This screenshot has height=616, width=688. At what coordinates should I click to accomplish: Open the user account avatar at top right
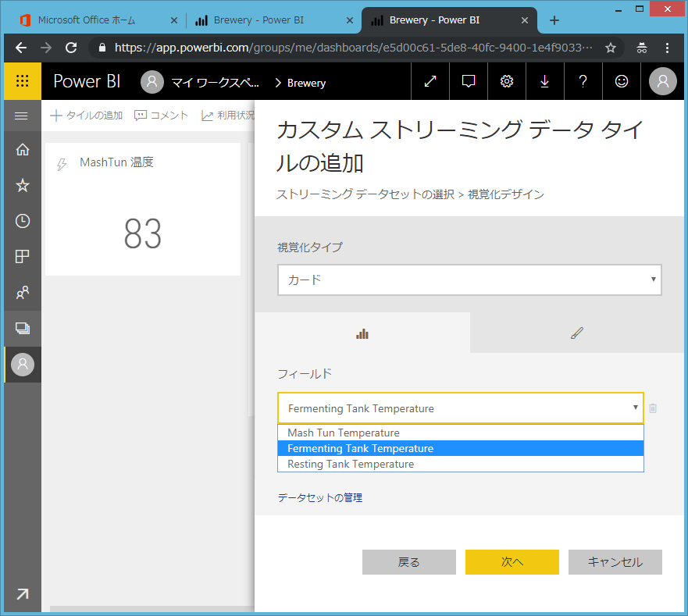coord(662,81)
